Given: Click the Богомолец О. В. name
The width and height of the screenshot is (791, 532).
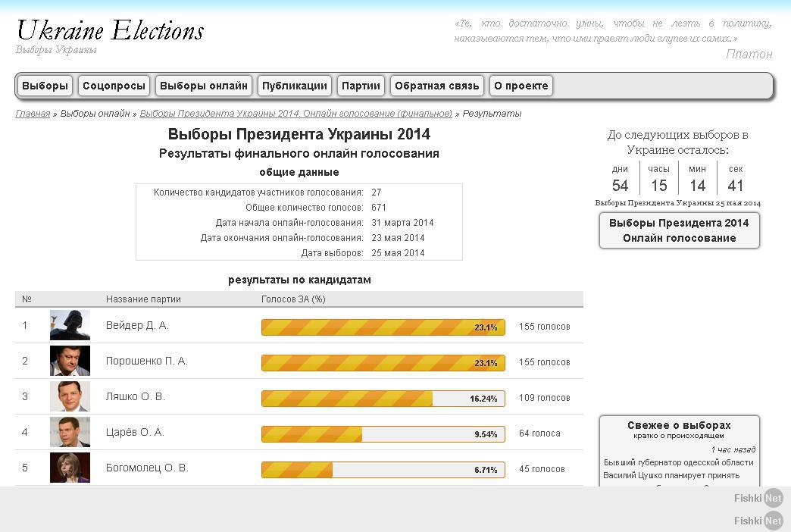Looking at the screenshot, I should tap(147, 468).
